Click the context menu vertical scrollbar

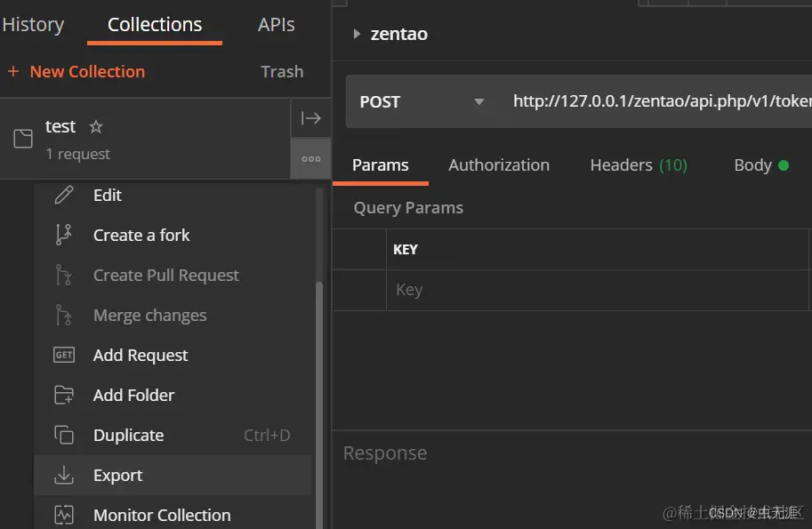[319, 404]
